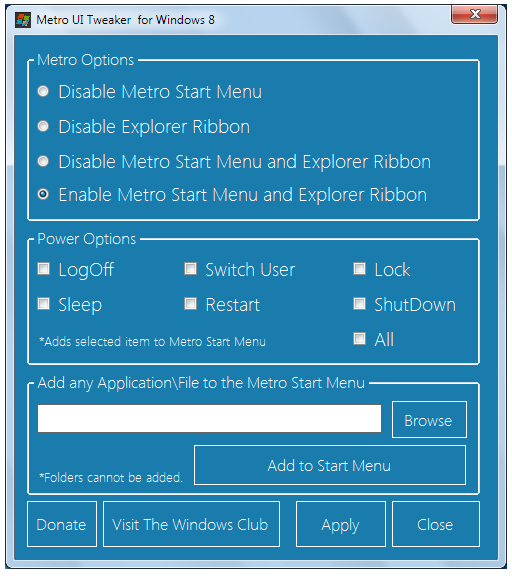Check the Restart power option

click(x=190, y=304)
